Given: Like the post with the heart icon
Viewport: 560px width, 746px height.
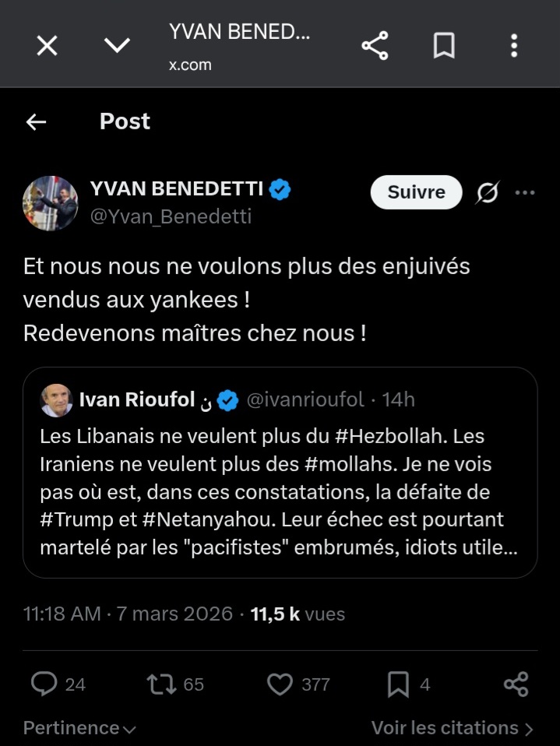Looking at the screenshot, I should [279, 684].
